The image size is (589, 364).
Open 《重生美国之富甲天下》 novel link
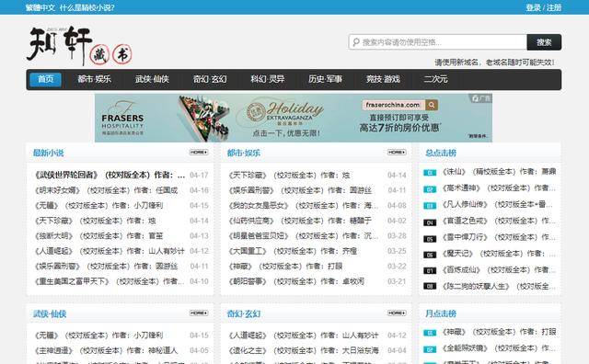(x=110, y=281)
